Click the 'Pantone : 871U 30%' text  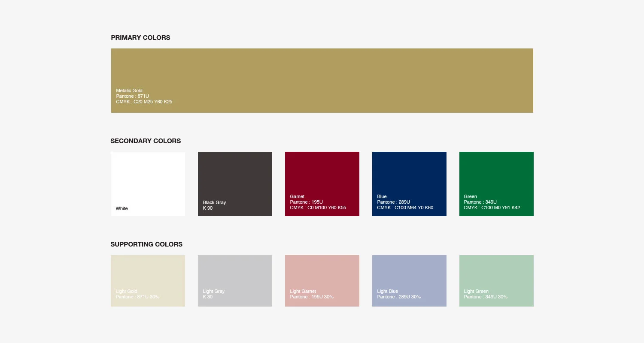point(137,297)
